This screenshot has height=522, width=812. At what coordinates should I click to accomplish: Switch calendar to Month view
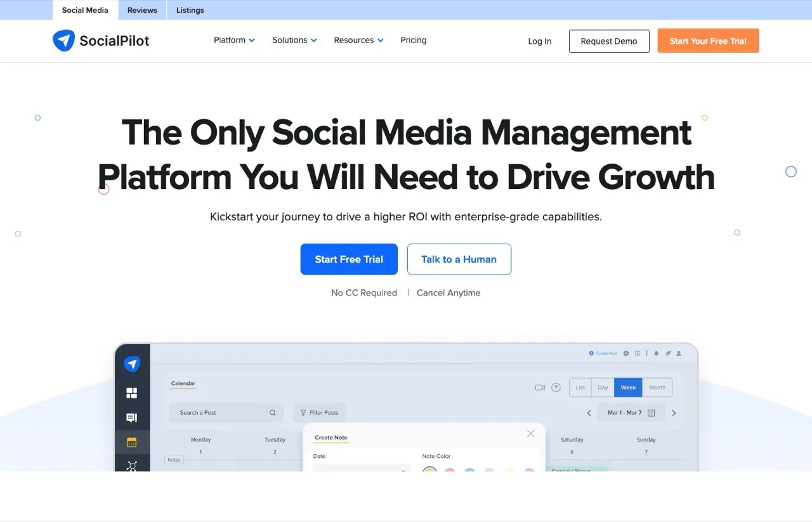tap(657, 388)
